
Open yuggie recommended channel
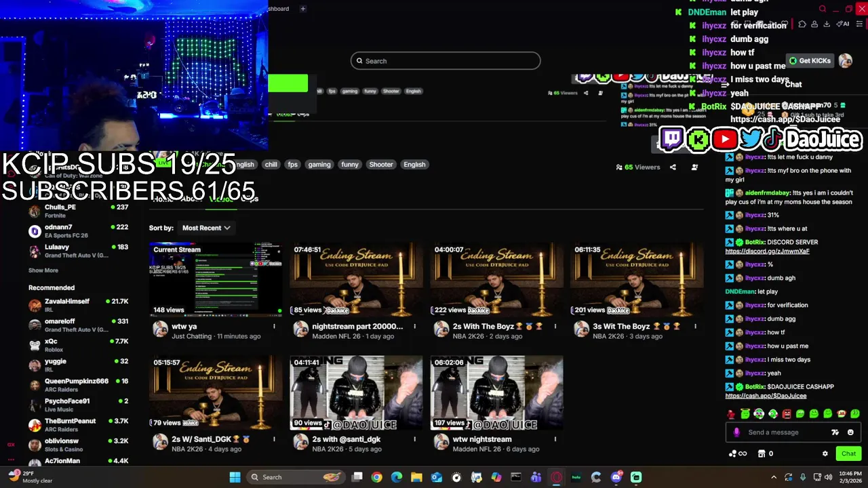pyautogui.click(x=78, y=365)
